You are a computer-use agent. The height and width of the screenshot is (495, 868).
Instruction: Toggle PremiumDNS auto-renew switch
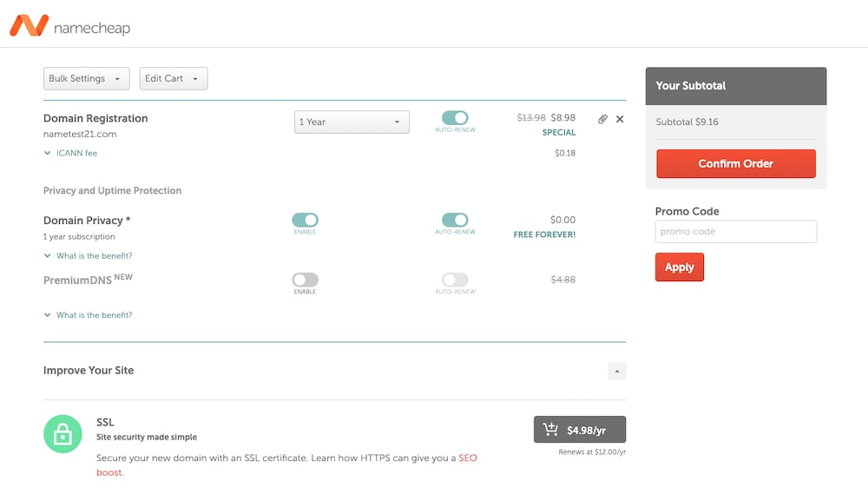tap(455, 280)
